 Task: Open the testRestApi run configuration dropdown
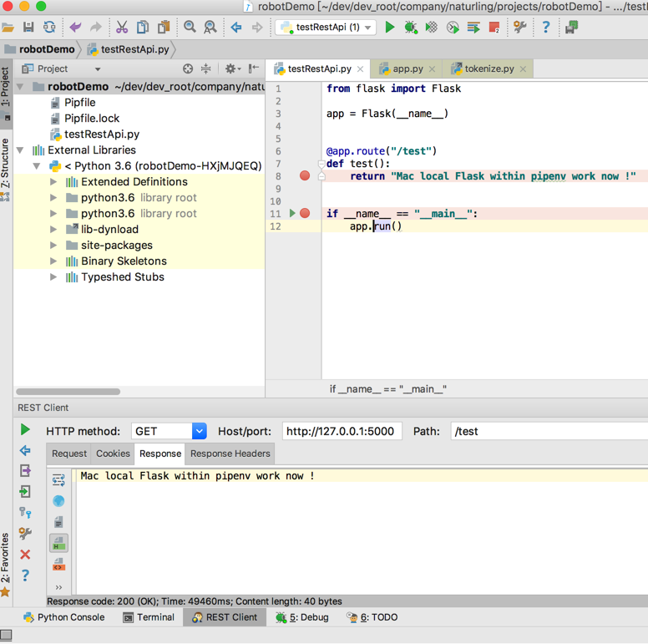[x=327, y=28]
